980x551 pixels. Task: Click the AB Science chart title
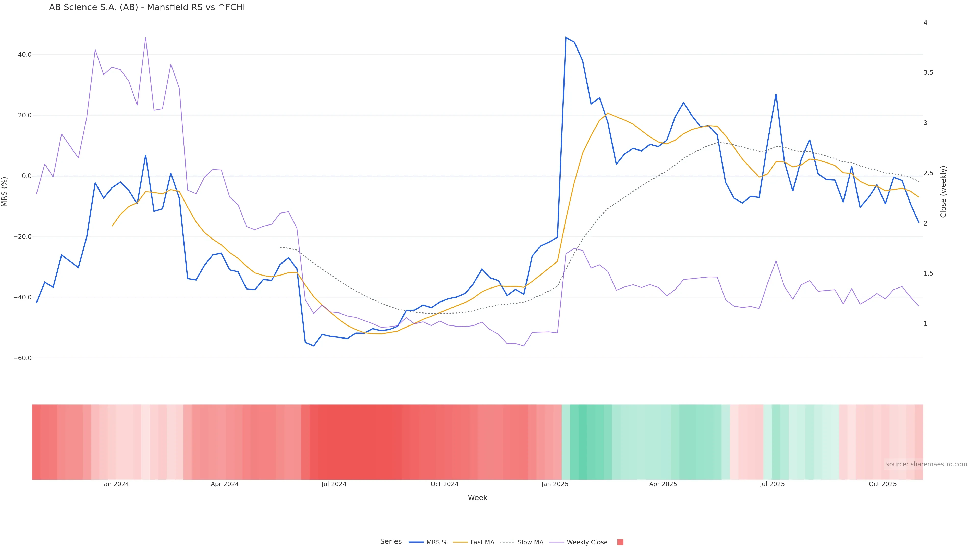click(x=147, y=8)
